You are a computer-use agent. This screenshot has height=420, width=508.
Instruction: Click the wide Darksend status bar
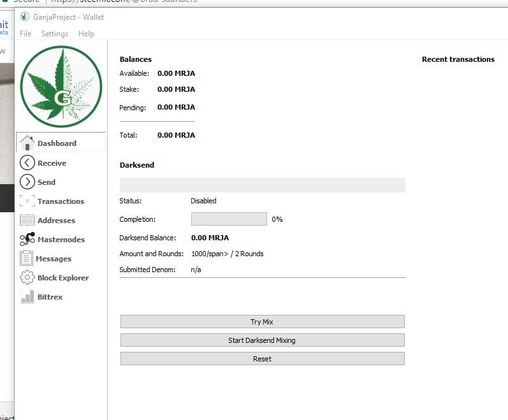coord(263,185)
